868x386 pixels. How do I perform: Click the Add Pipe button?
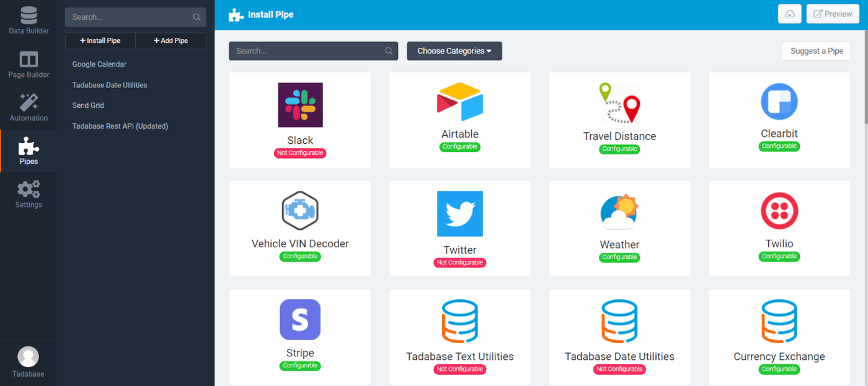click(x=171, y=40)
